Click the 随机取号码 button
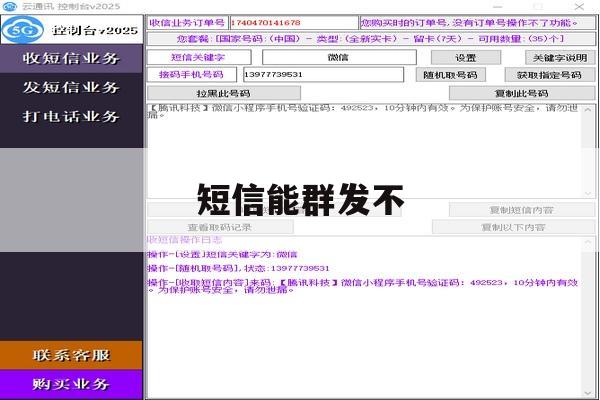The width and height of the screenshot is (600, 400). pyautogui.click(x=451, y=75)
